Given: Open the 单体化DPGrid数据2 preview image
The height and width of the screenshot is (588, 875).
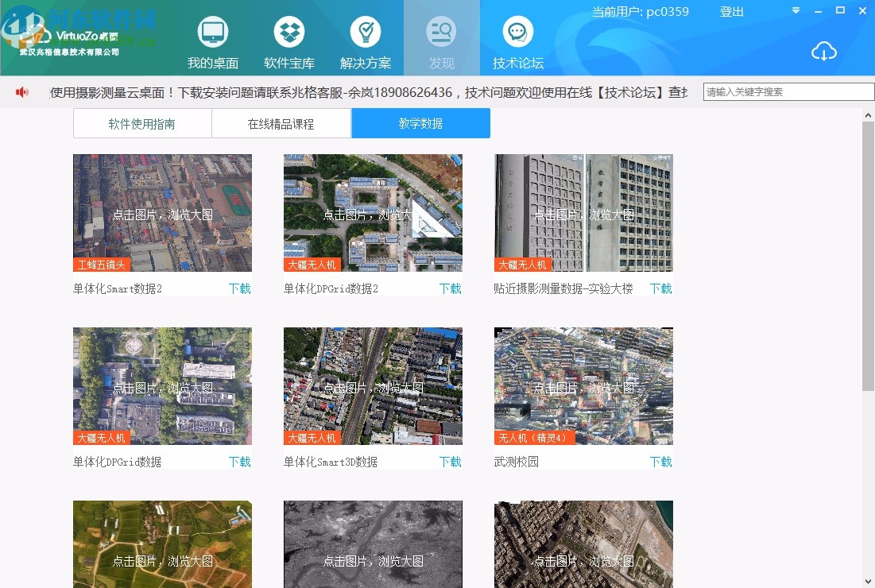Looking at the screenshot, I should tap(372, 212).
